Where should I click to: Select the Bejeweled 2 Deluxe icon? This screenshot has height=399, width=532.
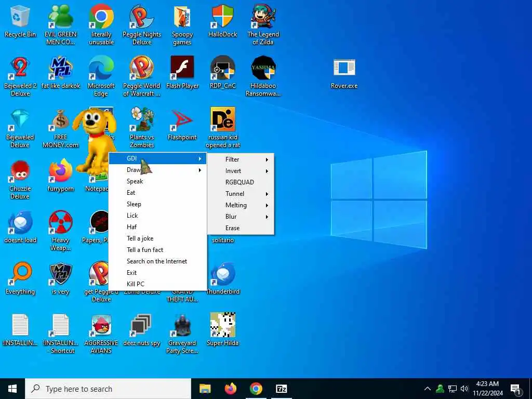(x=20, y=68)
